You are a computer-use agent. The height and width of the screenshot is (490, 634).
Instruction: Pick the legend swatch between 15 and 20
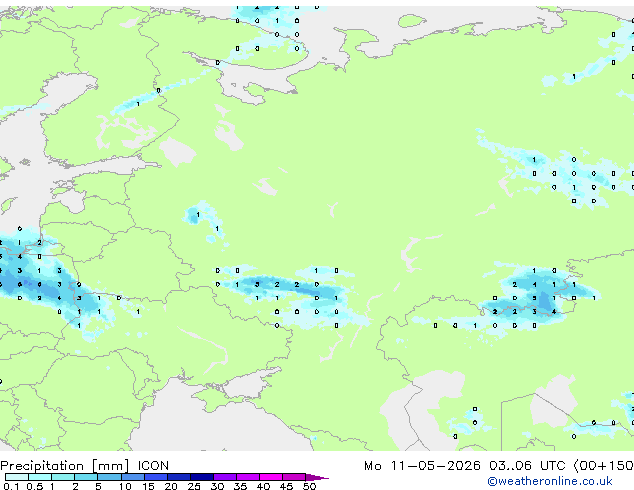point(156,477)
